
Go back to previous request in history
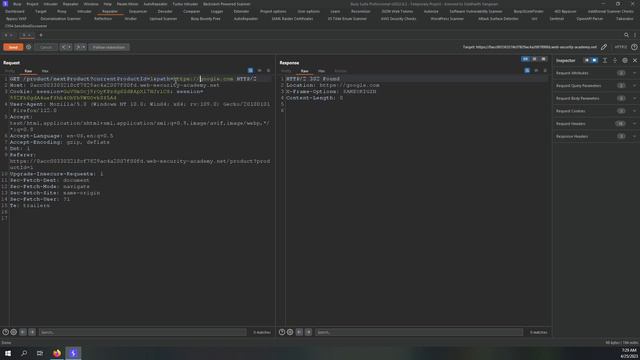[63, 47]
